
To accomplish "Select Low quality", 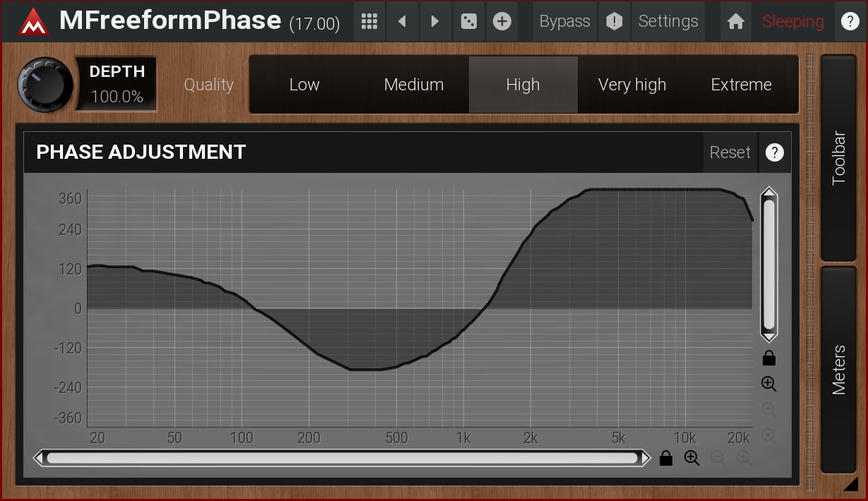I will click(x=304, y=85).
